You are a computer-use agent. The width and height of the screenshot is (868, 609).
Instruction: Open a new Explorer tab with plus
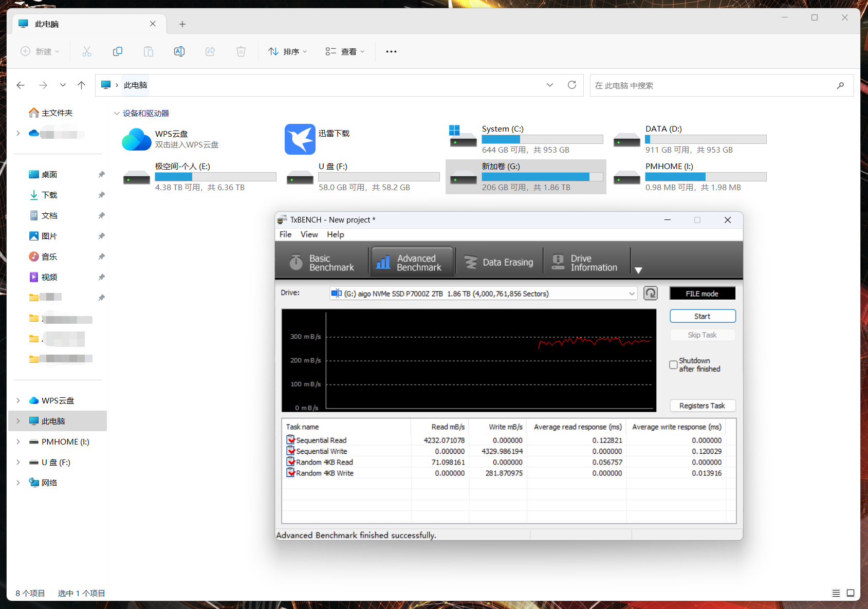pyautogui.click(x=182, y=24)
